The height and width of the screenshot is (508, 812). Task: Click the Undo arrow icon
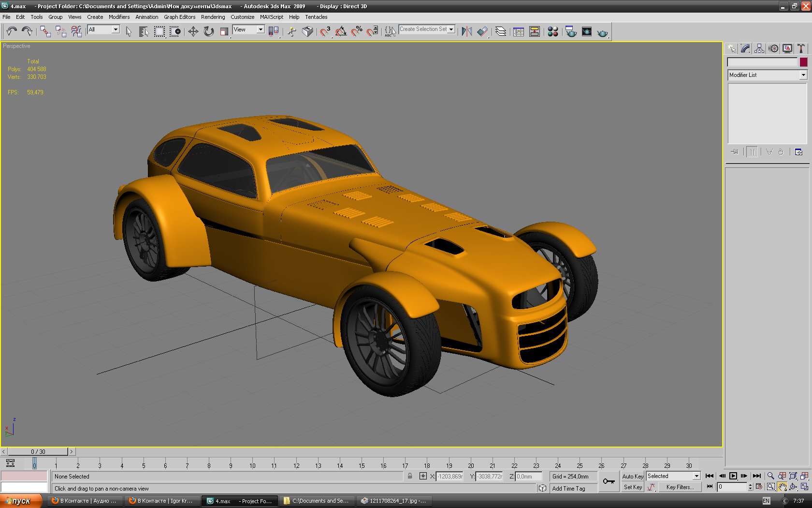click(12, 31)
